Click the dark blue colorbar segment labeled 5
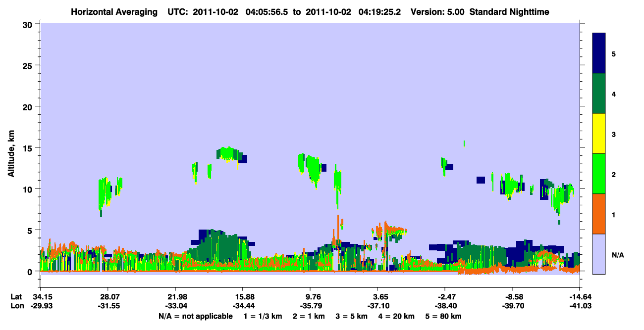The image size is (644, 330). click(x=599, y=53)
